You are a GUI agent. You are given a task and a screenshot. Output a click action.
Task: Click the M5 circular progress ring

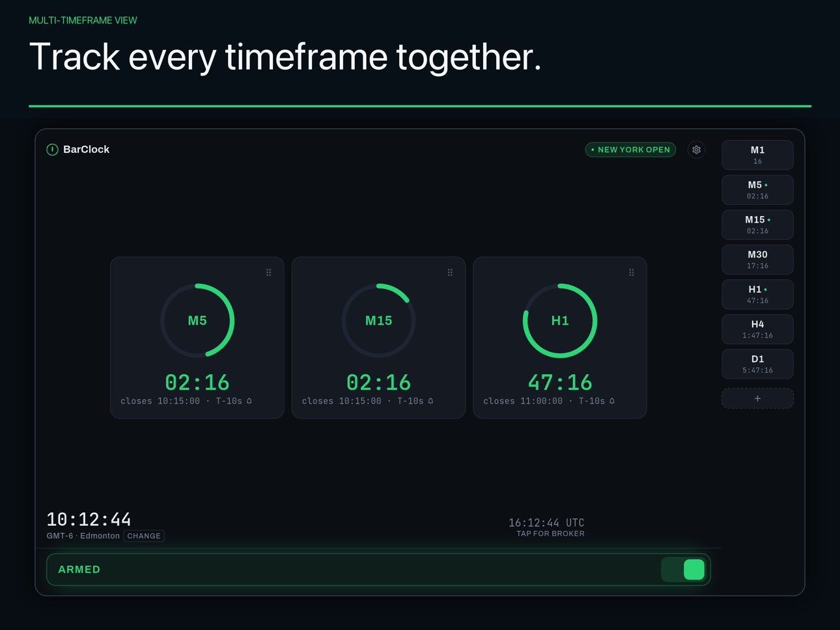pyautogui.click(x=197, y=320)
